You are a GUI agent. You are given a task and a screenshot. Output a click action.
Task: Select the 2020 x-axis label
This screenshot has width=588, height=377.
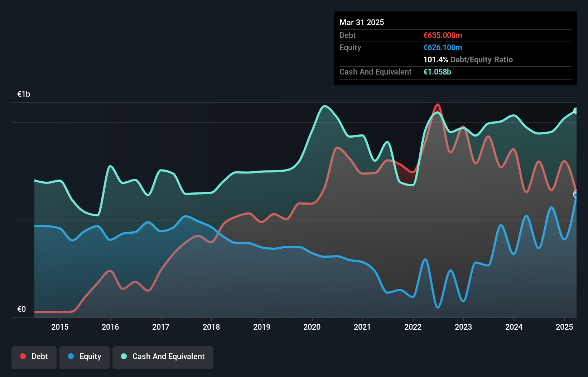pos(312,327)
